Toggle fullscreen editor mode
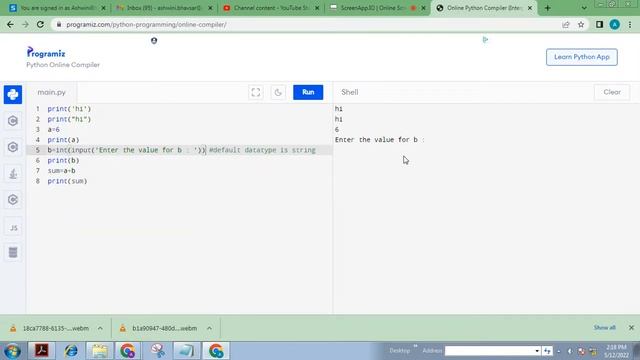This screenshot has height=360, width=640. coord(256,92)
